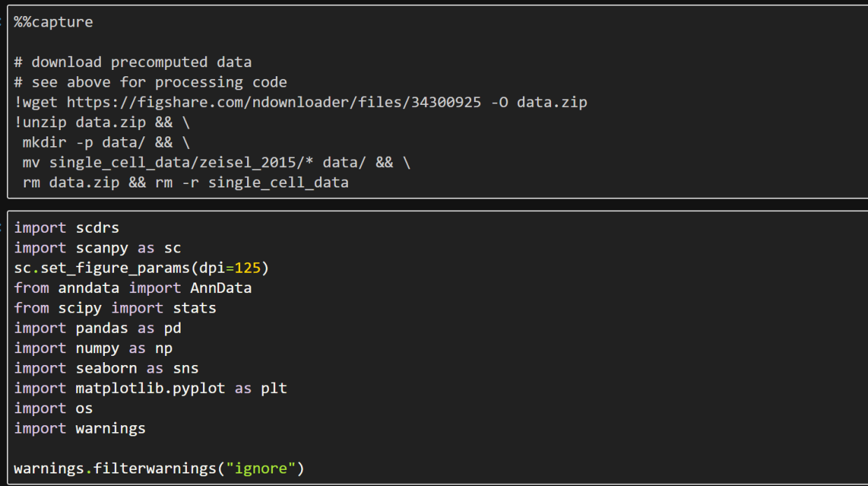
Task: Click the %%capture magic command line
Action: click(x=53, y=22)
